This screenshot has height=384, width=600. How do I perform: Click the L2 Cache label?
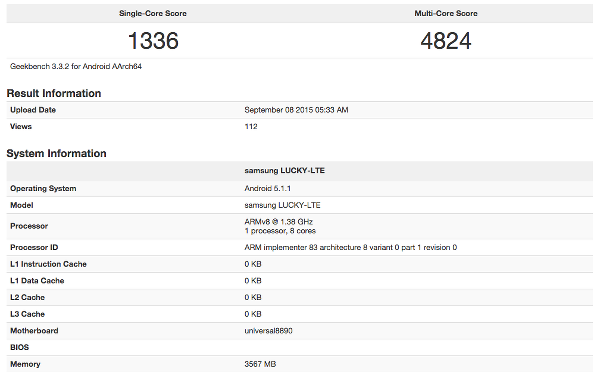[28, 298]
